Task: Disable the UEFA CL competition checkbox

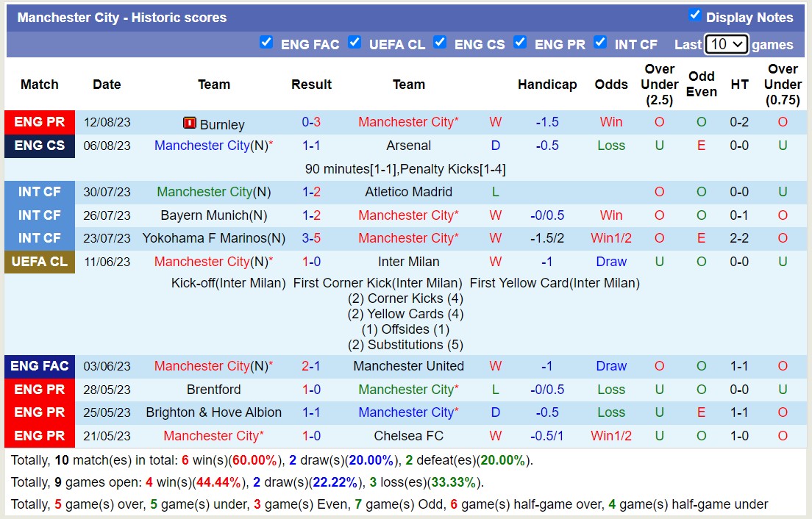Action: pyautogui.click(x=355, y=43)
